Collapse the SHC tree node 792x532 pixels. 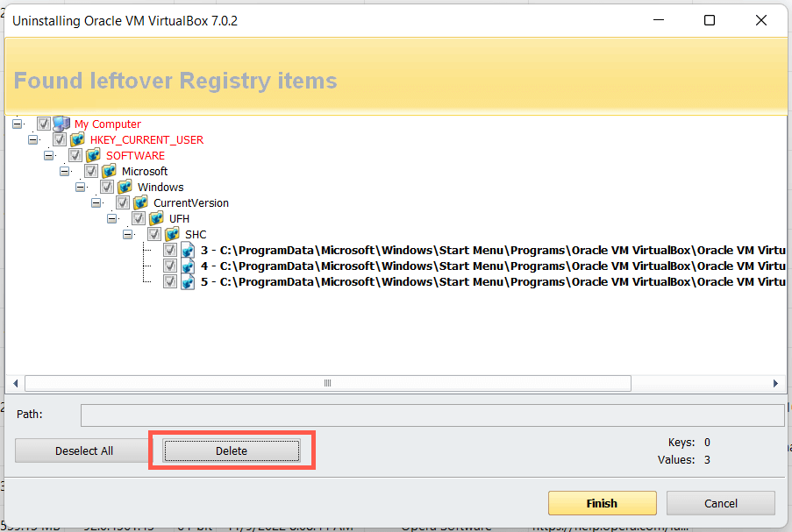(x=128, y=234)
